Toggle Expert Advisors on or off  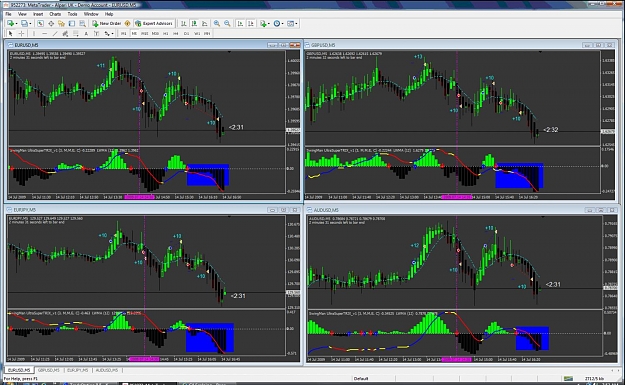[153, 24]
